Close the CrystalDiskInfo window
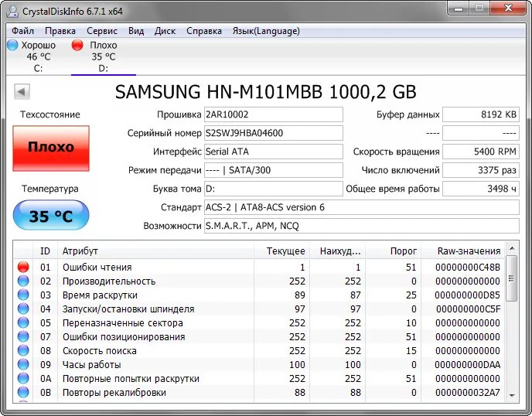Image resolution: width=532 pixels, height=416 pixels. point(508,9)
